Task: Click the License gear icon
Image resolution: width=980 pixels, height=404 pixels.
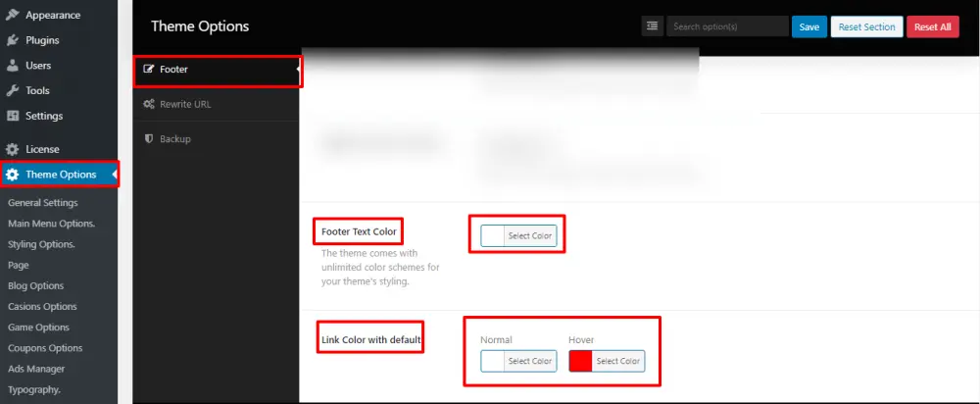Action: (12, 149)
